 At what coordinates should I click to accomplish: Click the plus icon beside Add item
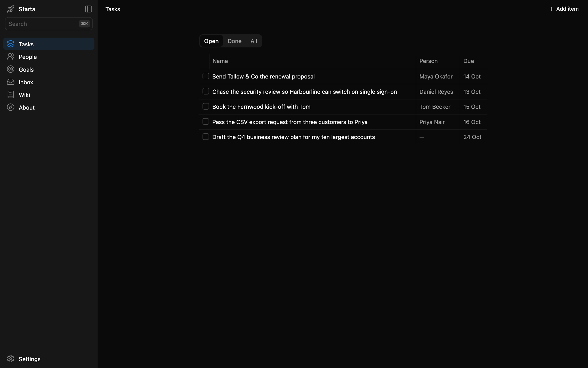pyautogui.click(x=552, y=9)
